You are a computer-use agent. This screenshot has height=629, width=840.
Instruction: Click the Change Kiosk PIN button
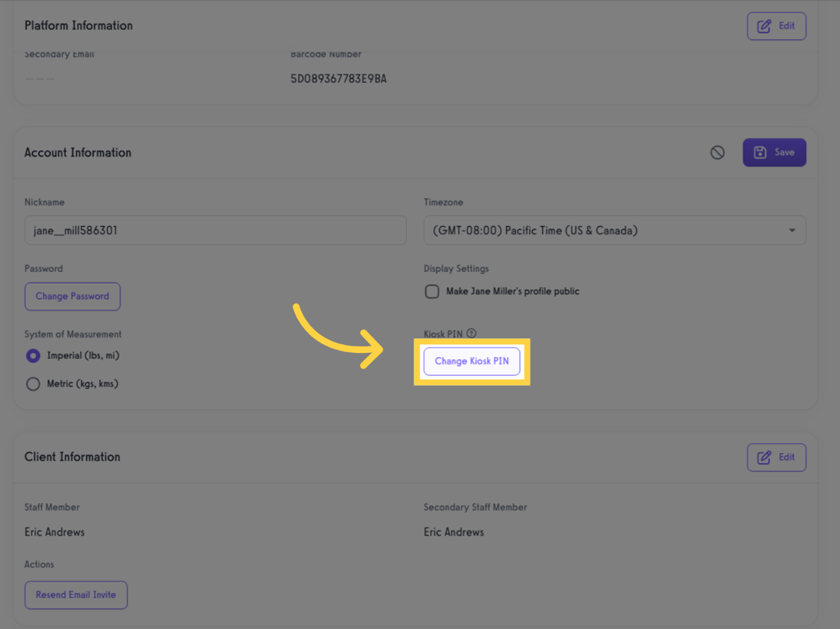pyautogui.click(x=472, y=361)
